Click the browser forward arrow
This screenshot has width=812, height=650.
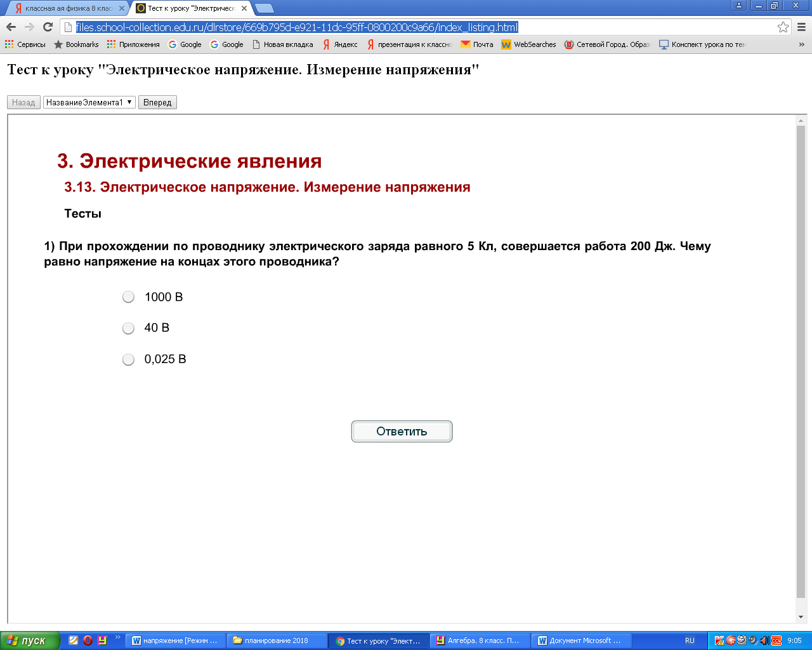click(29, 27)
